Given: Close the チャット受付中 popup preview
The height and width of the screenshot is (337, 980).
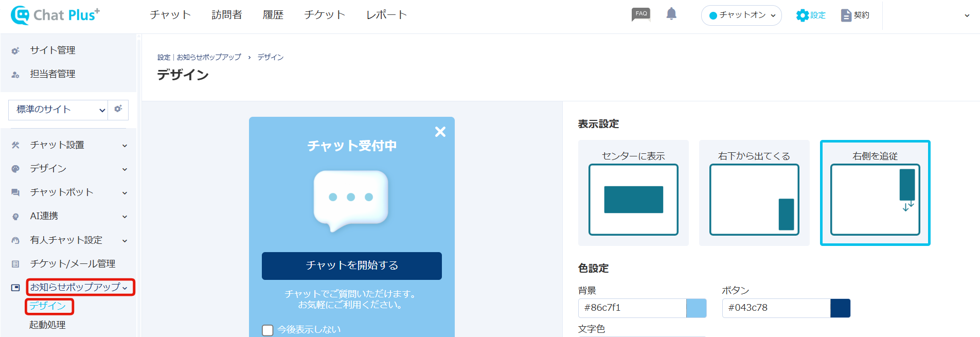Looking at the screenshot, I should [440, 132].
